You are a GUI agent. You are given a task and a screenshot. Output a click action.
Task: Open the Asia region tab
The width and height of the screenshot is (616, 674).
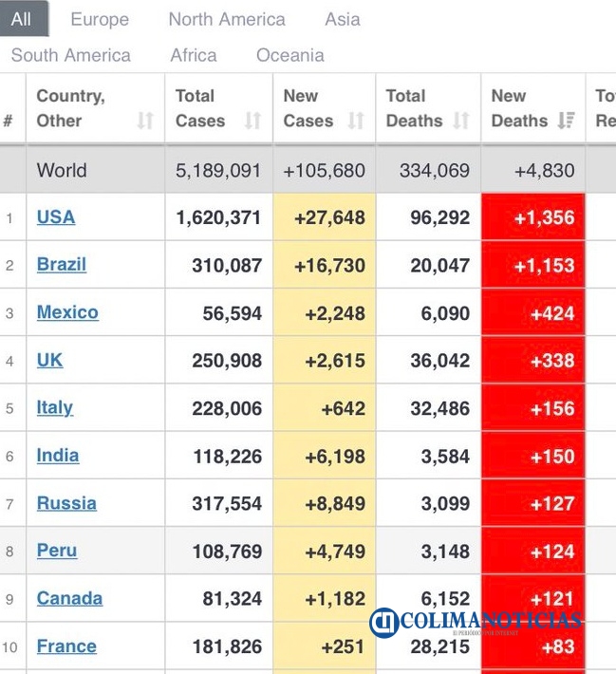(x=343, y=19)
